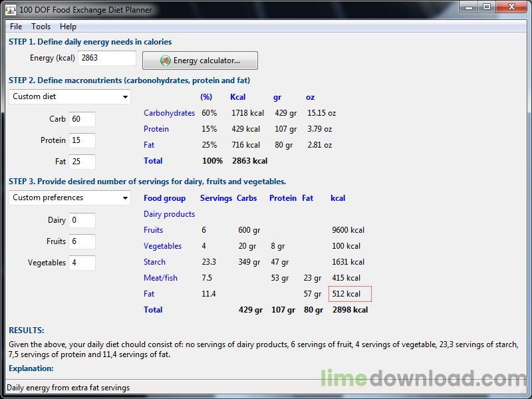The height and width of the screenshot is (399, 532).
Task: Open the Help menu
Action: coord(67,27)
